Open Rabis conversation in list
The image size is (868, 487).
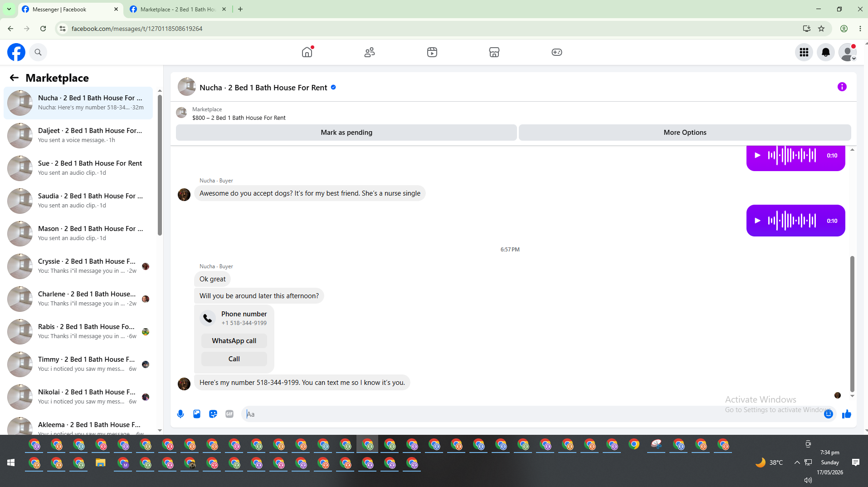pos(78,331)
